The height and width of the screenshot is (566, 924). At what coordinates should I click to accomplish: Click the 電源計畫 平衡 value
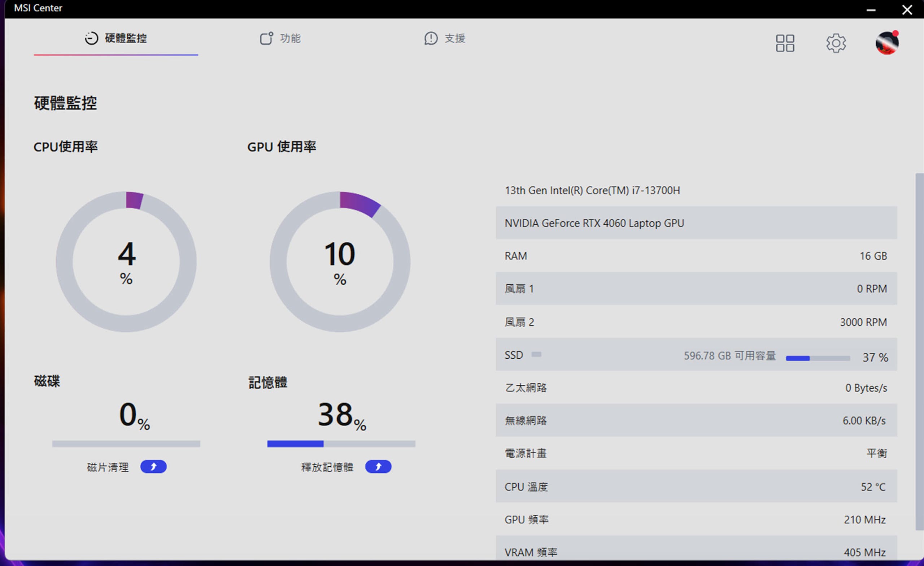(877, 453)
